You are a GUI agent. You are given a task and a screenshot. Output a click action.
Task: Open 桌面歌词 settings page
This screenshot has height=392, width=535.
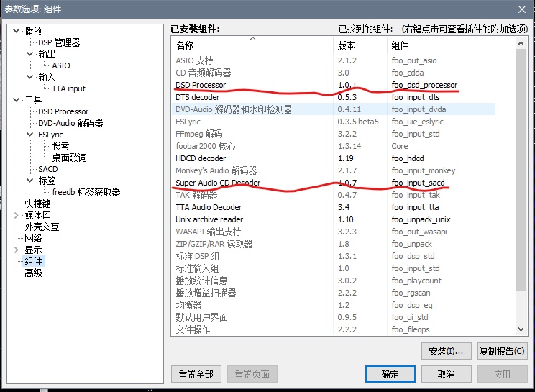pyautogui.click(x=69, y=158)
